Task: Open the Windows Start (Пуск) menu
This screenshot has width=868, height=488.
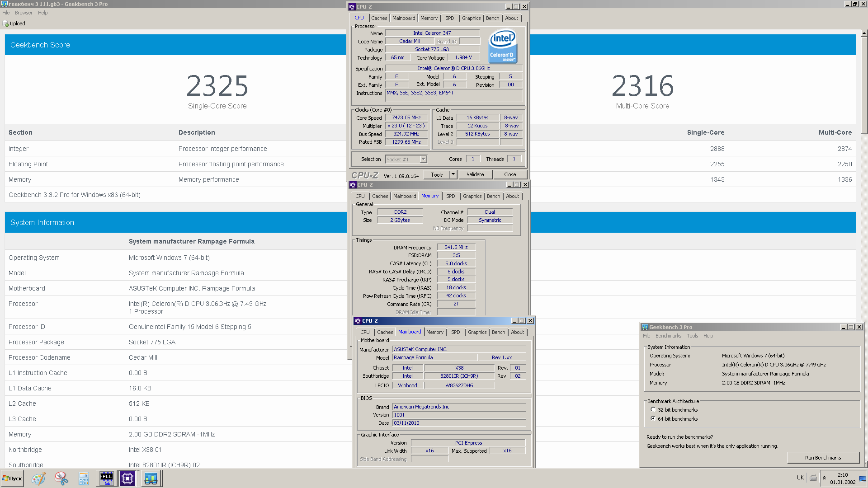Action: click(12, 478)
